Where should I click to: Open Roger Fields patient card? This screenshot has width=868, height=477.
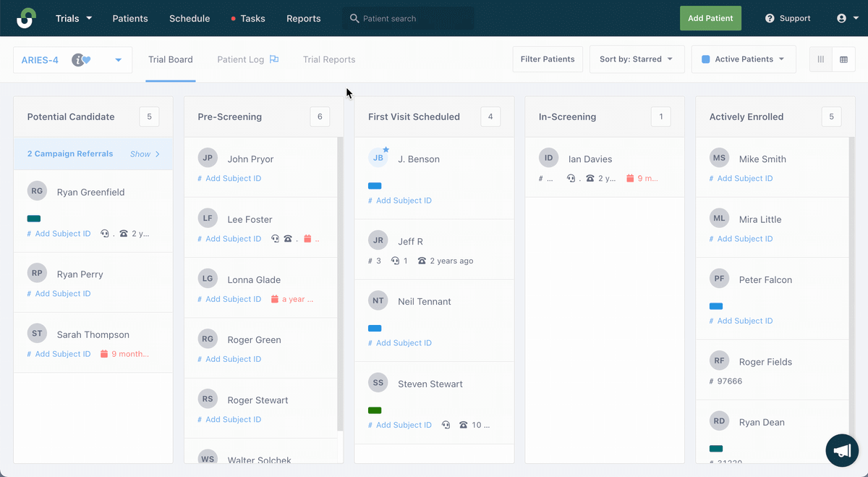(x=770, y=370)
